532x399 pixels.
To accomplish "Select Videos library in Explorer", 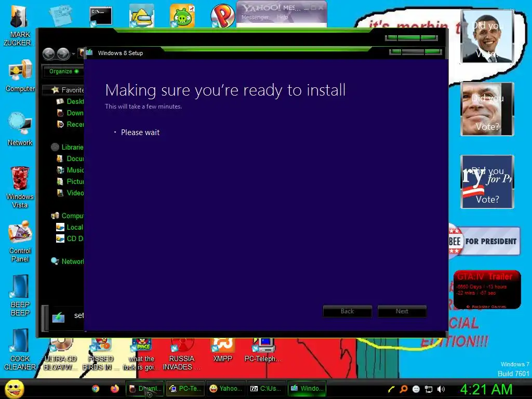I will click(x=70, y=193).
